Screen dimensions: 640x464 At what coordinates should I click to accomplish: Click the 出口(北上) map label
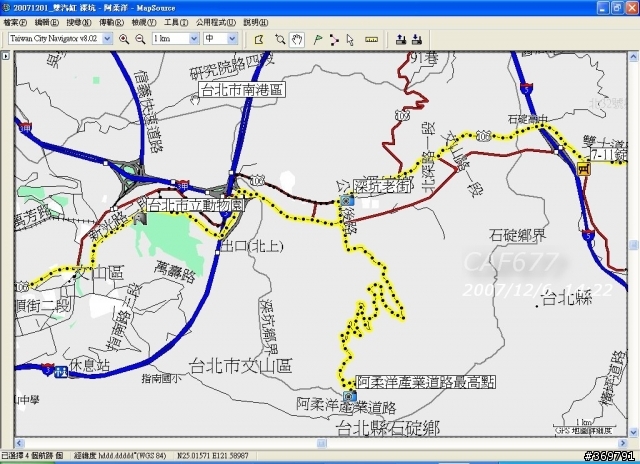[x=252, y=246]
